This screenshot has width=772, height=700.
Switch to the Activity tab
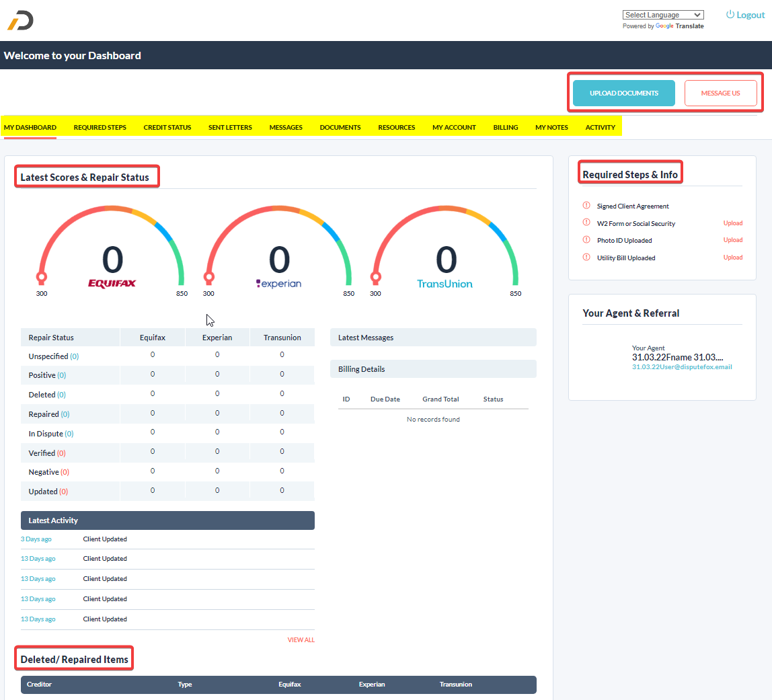tap(600, 127)
